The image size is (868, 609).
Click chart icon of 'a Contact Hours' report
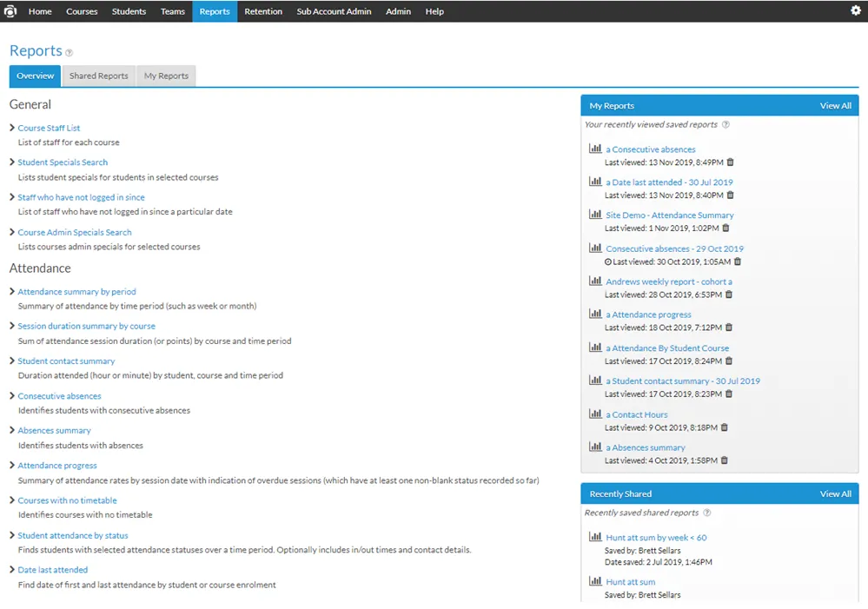595,414
